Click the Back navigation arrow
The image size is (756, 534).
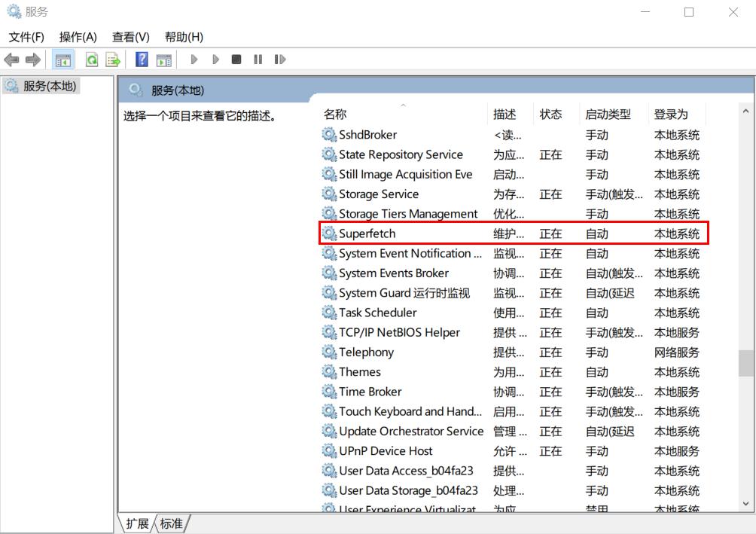point(11,60)
